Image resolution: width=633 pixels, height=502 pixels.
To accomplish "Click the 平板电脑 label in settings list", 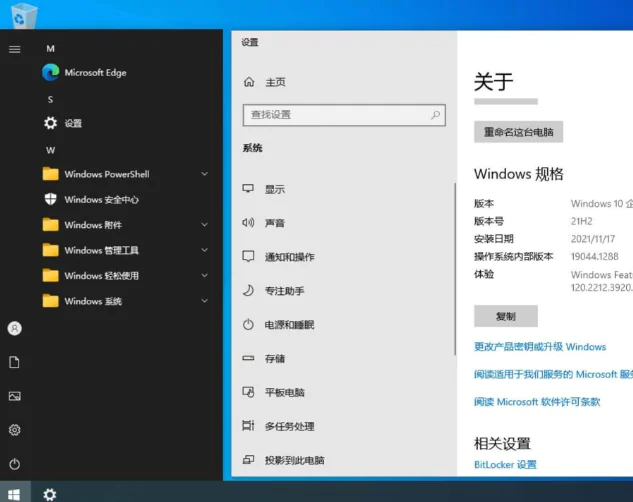I will [285, 393].
